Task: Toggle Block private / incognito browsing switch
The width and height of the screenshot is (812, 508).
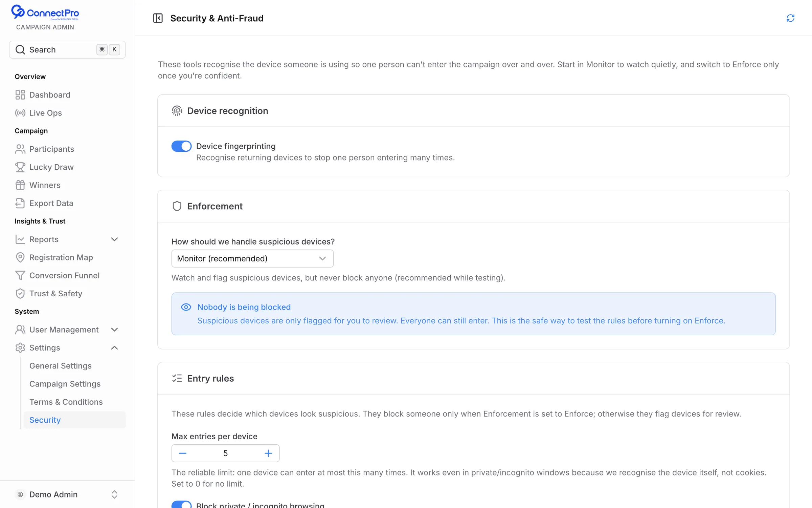Action: (x=181, y=504)
